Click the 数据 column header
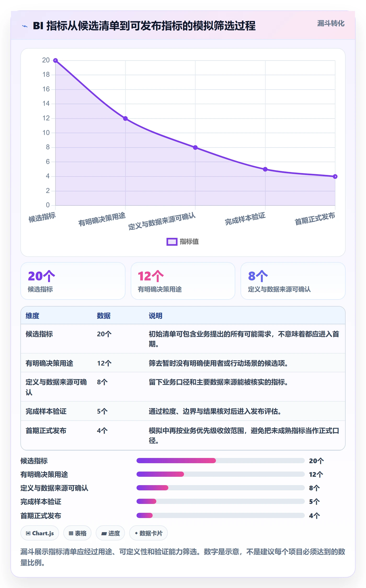The image size is (366, 588). point(104,316)
